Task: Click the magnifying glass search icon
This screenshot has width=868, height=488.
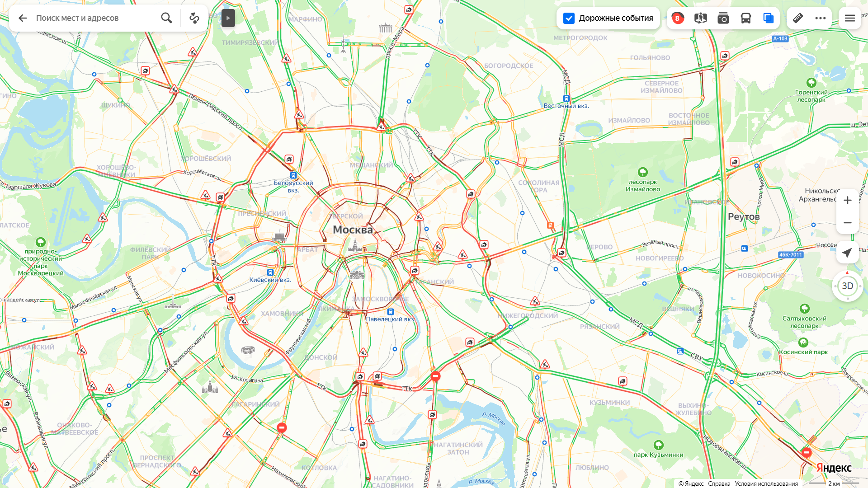Action: coord(166,18)
